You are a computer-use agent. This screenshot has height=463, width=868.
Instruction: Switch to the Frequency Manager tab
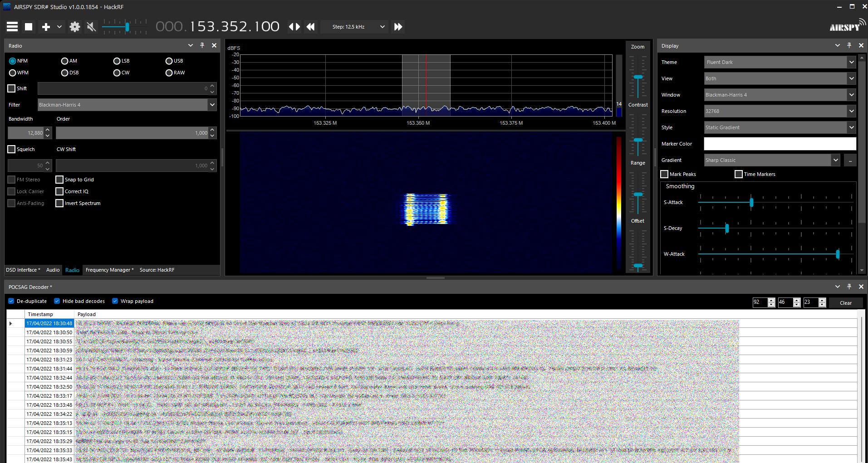pos(109,270)
